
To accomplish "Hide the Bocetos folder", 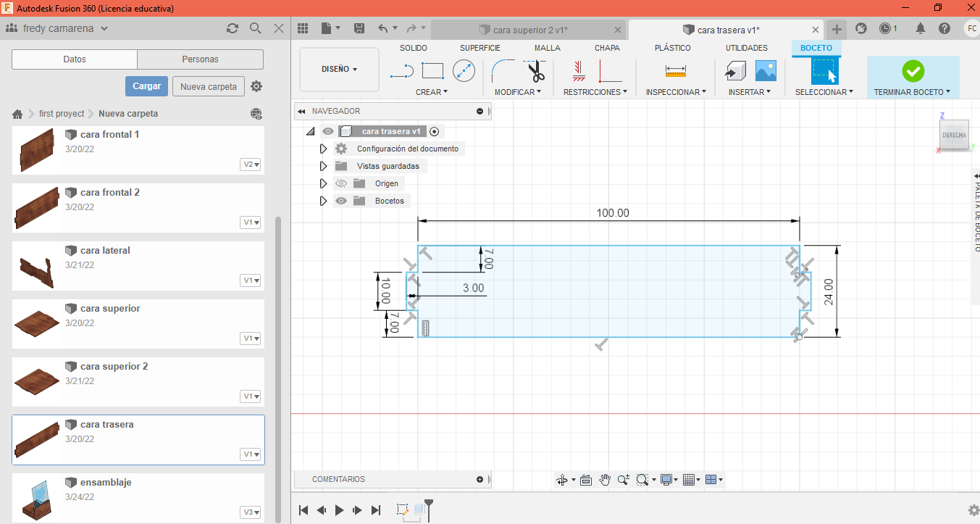I will (341, 201).
